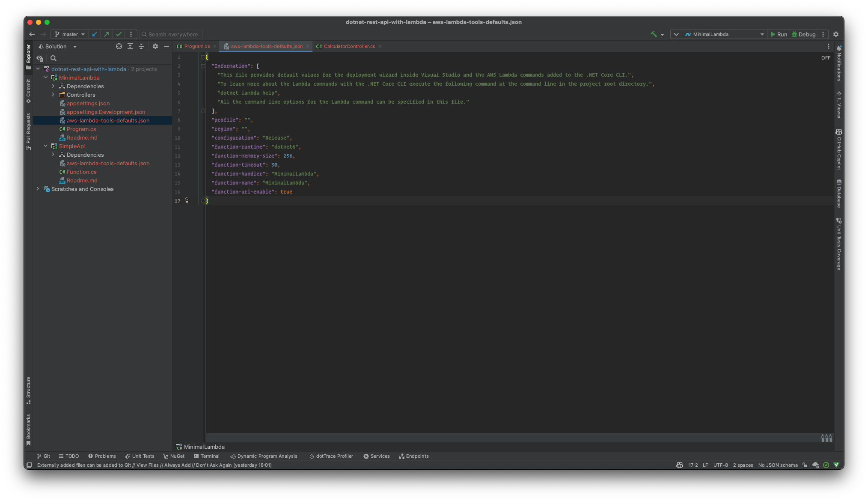Open the master branch dropdown
Image resolution: width=868 pixels, height=501 pixels.
(x=70, y=34)
